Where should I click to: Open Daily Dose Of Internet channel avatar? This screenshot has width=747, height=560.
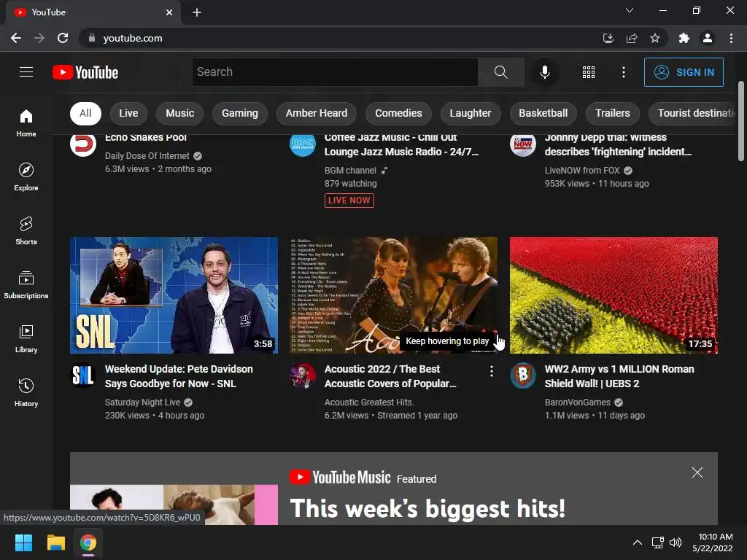pos(83,144)
